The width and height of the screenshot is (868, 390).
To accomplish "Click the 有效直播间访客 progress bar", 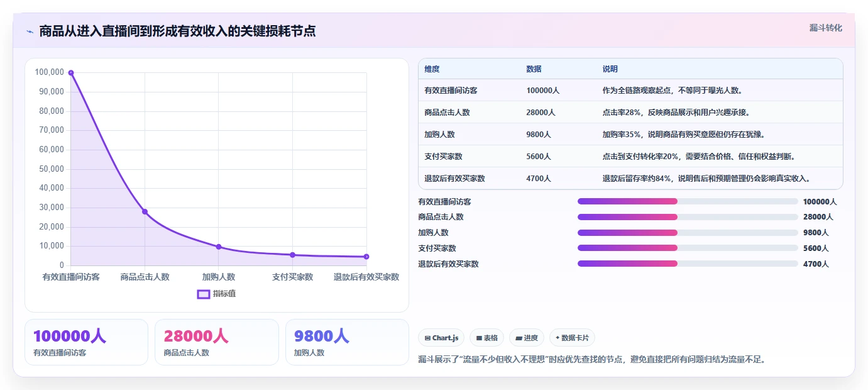I will (688, 201).
